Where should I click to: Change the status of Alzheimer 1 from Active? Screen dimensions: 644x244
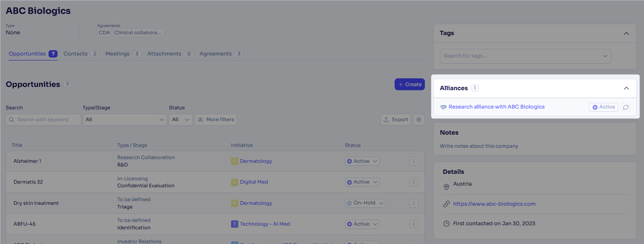(x=362, y=161)
